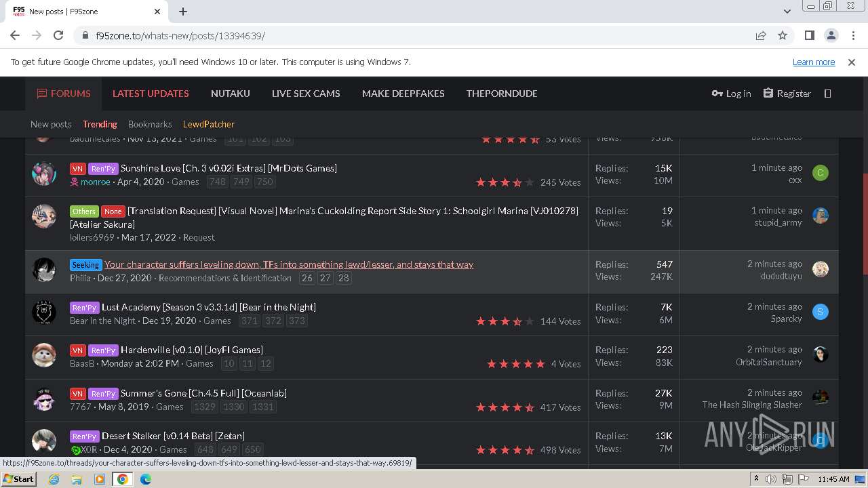Screen dimensions: 868x488
Task: Click the Seeking prefix tag
Action: [x=85, y=265]
